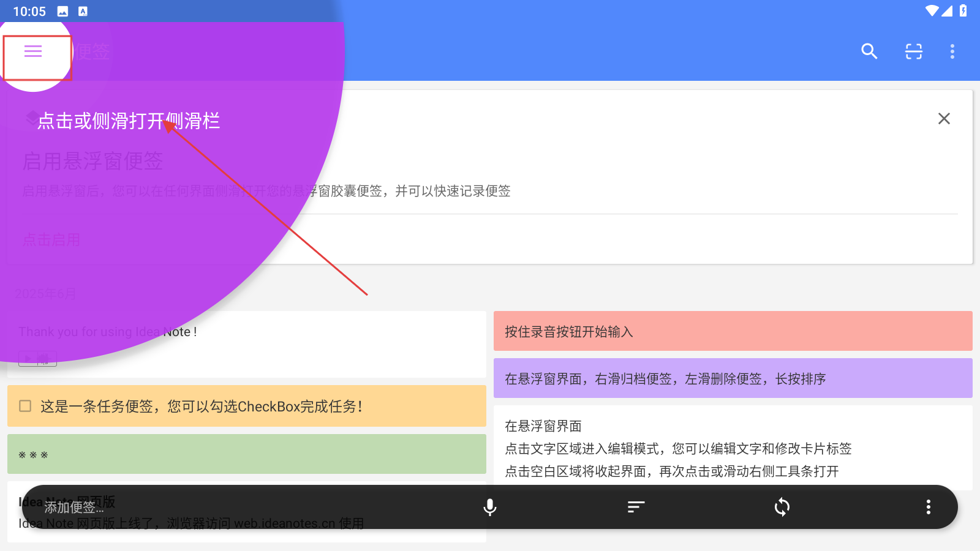Open the scan icon in top bar

pyautogui.click(x=914, y=51)
